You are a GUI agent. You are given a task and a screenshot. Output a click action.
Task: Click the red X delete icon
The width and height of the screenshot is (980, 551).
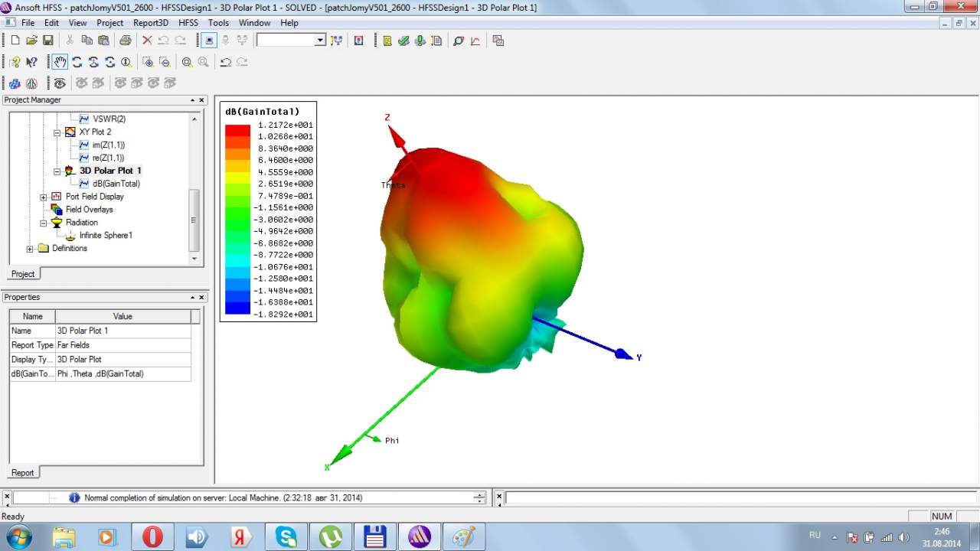147,41
